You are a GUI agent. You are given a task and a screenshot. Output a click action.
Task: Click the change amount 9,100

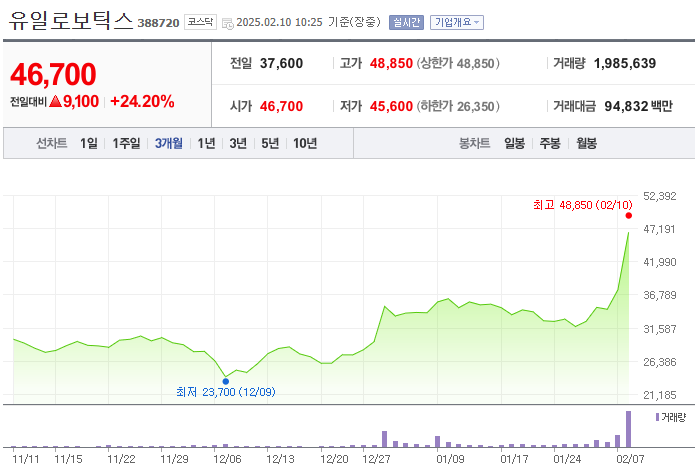tap(81, 102)
